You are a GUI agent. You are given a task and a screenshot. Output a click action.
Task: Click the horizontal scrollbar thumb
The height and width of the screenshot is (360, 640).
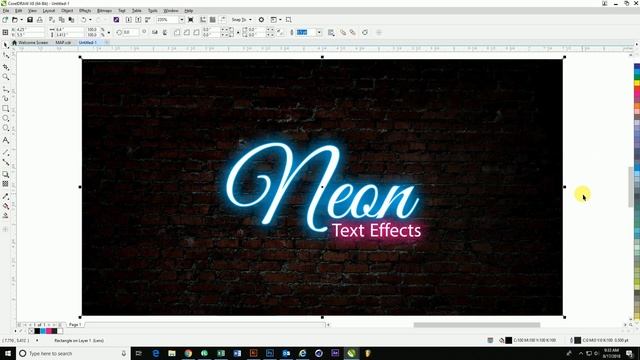477,325
